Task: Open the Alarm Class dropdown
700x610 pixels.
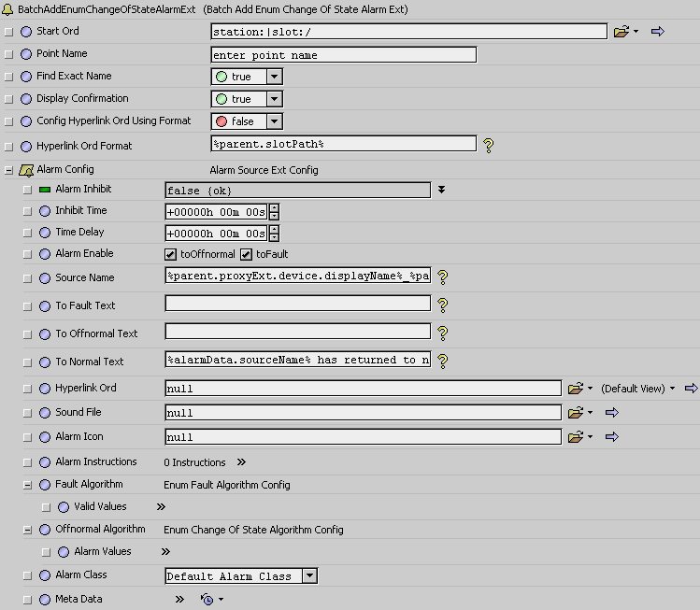Action: pyautogui.click(x=309, y=576)
